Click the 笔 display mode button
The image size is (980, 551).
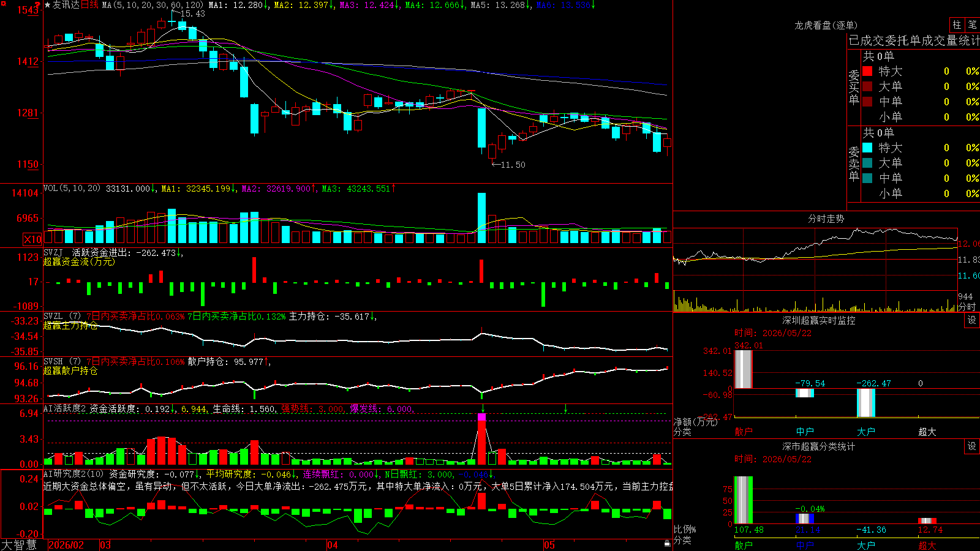(972, 25)
